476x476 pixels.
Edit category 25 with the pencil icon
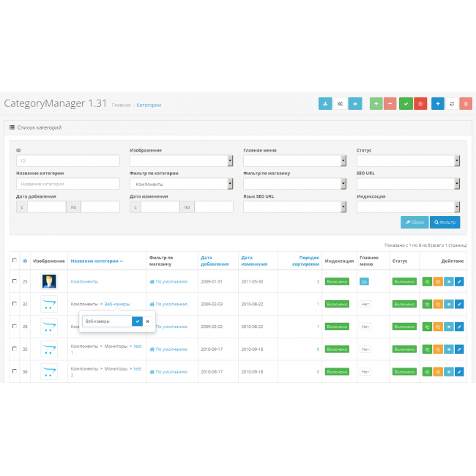459,281
